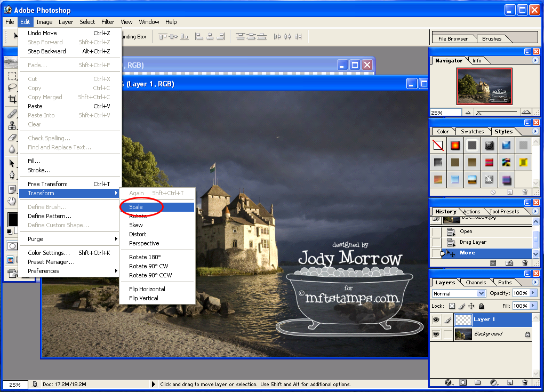Toggle lock image pixels brush icon
The width and height of the screenshot is (544, 392).
click(462, 306)
